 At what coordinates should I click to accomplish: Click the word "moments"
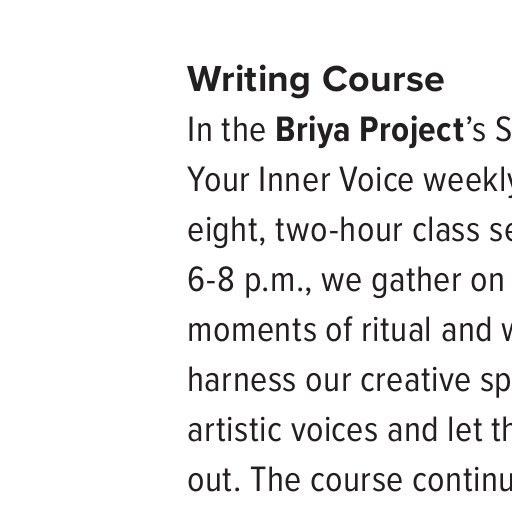[x=252, y=331]
